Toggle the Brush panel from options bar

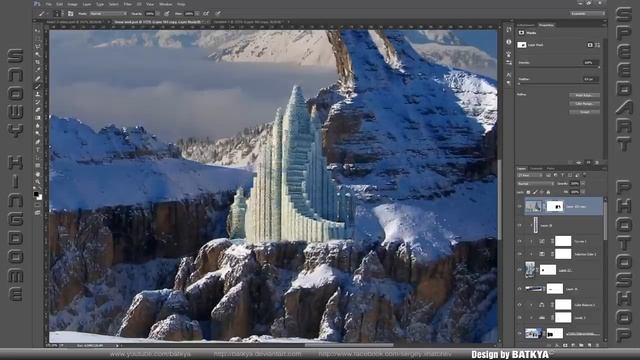tap(70, 13)
